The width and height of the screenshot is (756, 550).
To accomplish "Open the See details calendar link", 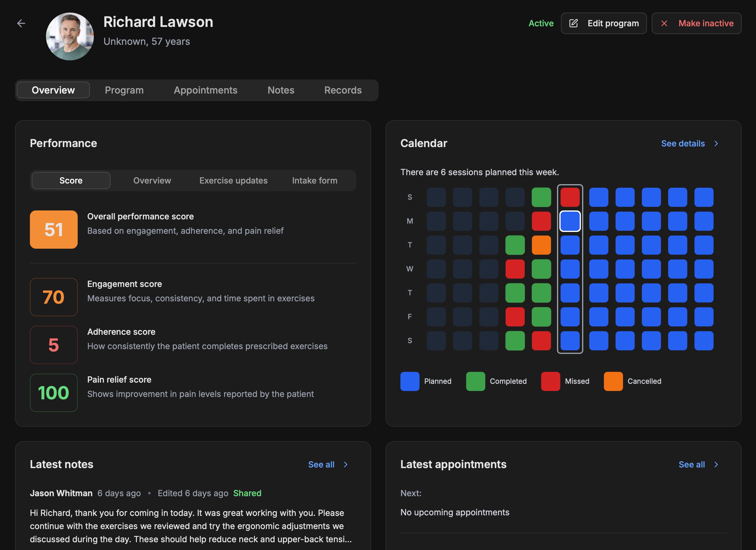I will coord(683,143).
